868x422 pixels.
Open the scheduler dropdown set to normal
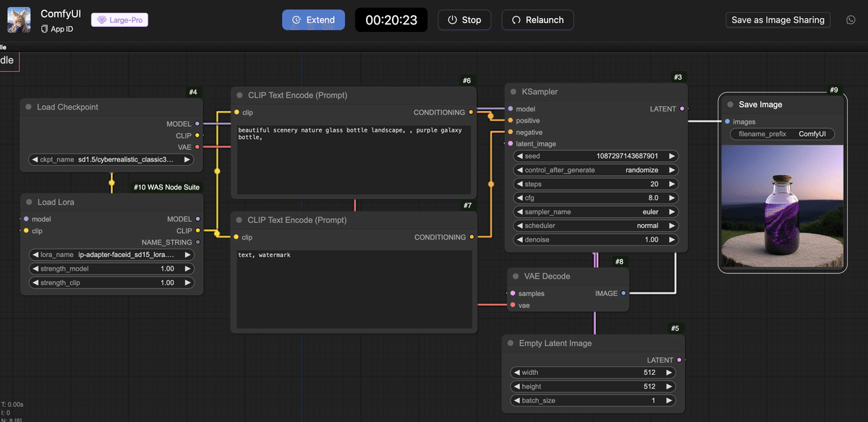coord(595,226)
